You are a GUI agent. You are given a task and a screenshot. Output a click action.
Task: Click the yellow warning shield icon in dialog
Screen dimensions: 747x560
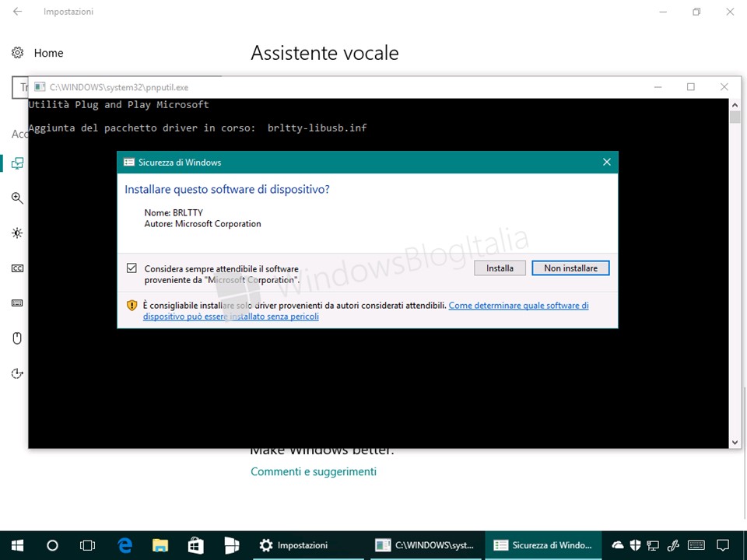(x=132, y=305)
